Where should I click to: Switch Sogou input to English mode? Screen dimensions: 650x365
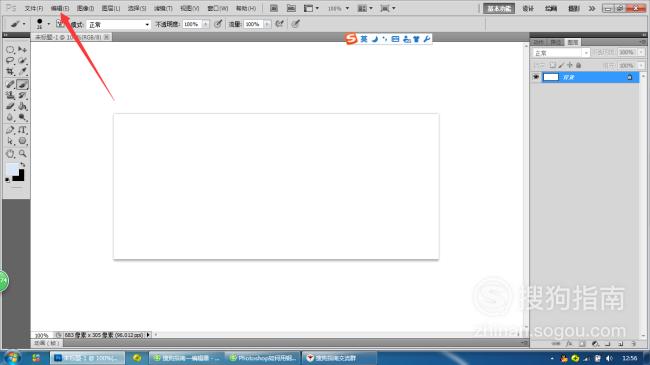364,39
